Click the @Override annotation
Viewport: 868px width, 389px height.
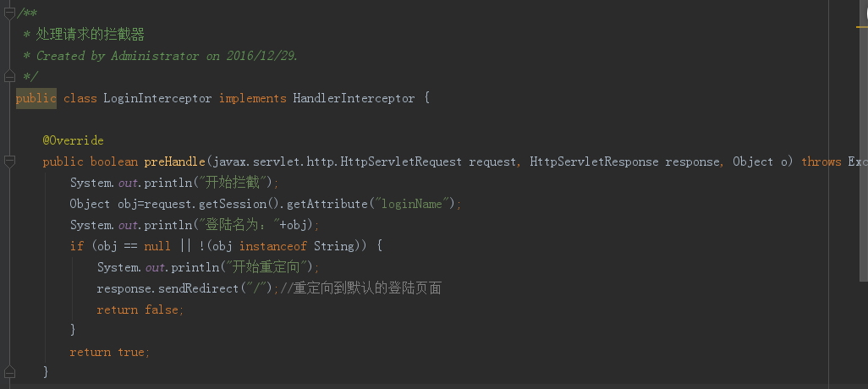click(x=73, y=140)
